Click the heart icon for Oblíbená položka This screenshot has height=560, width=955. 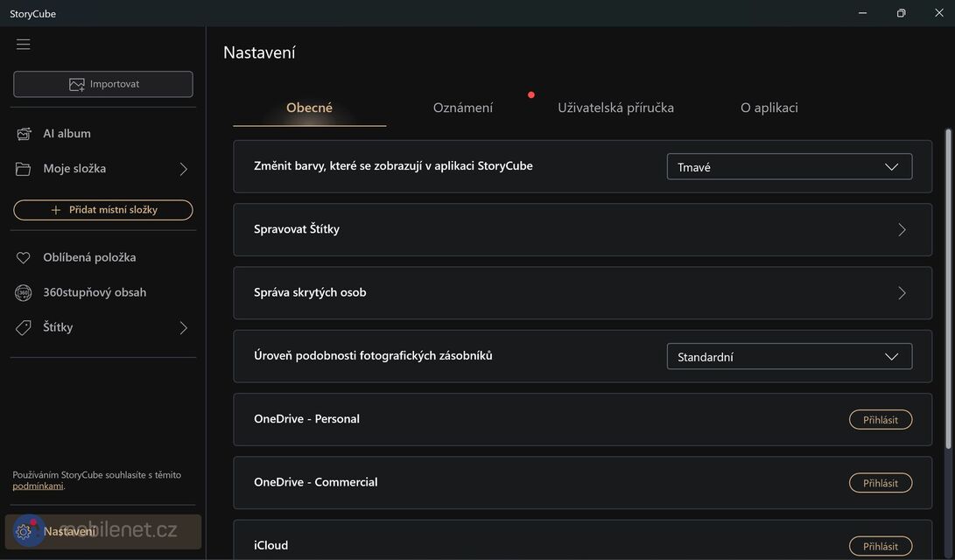coord(24,258)
